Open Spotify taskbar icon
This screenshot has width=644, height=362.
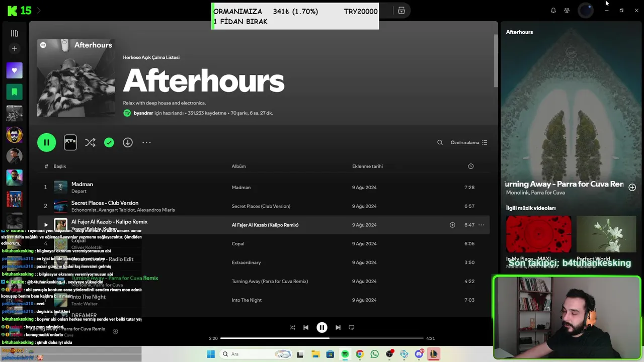(x=345, y=354)
